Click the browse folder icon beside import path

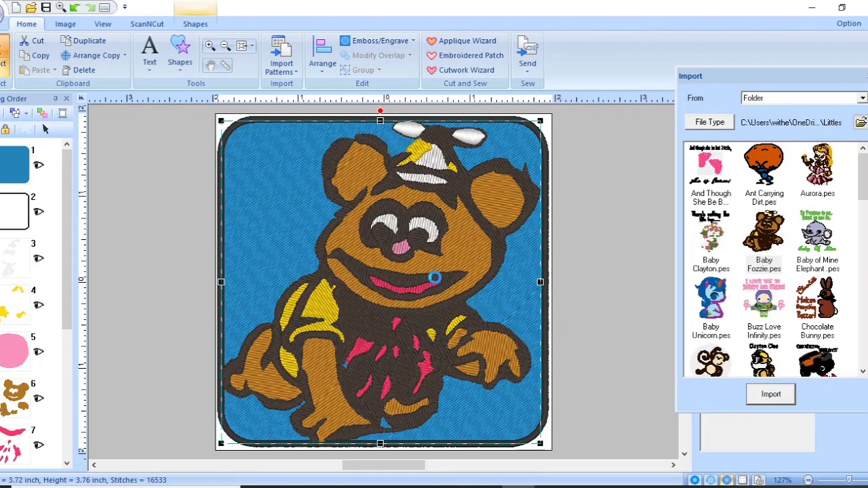(x=861, y=123)
